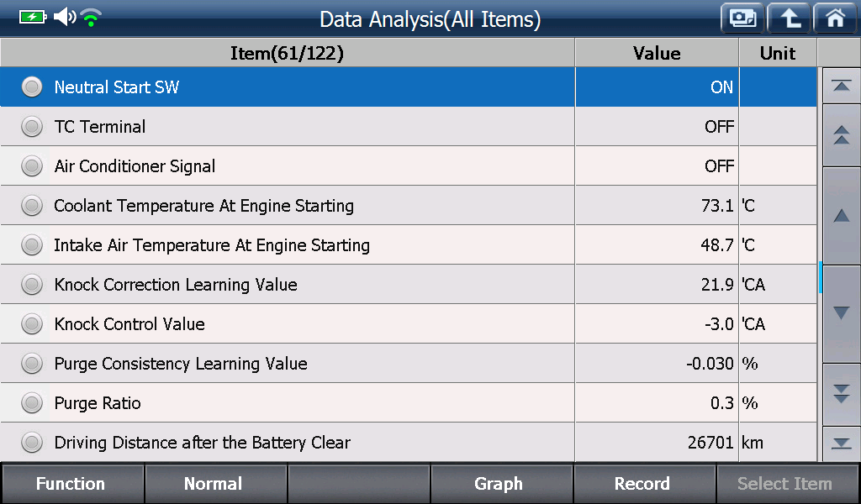Click the Value column header

pyautogui.click(x=657, y=53)
